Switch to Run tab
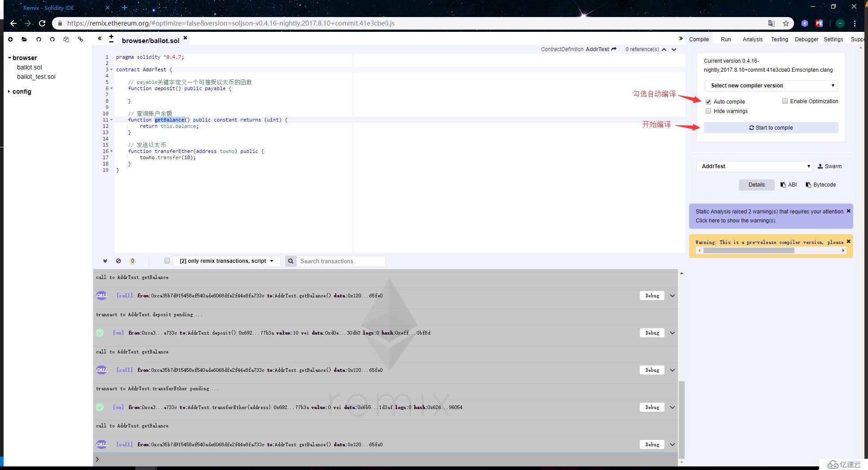 coord(726,39)
